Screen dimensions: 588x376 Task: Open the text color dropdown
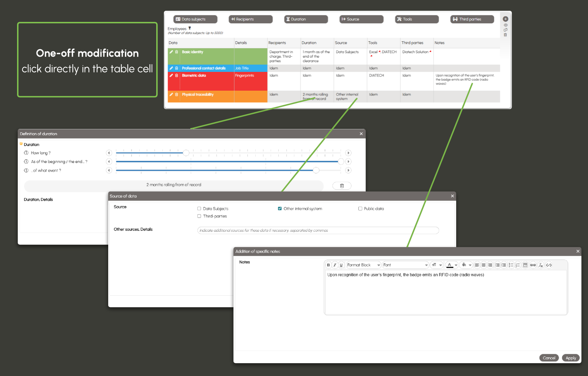tap(456, 265)
